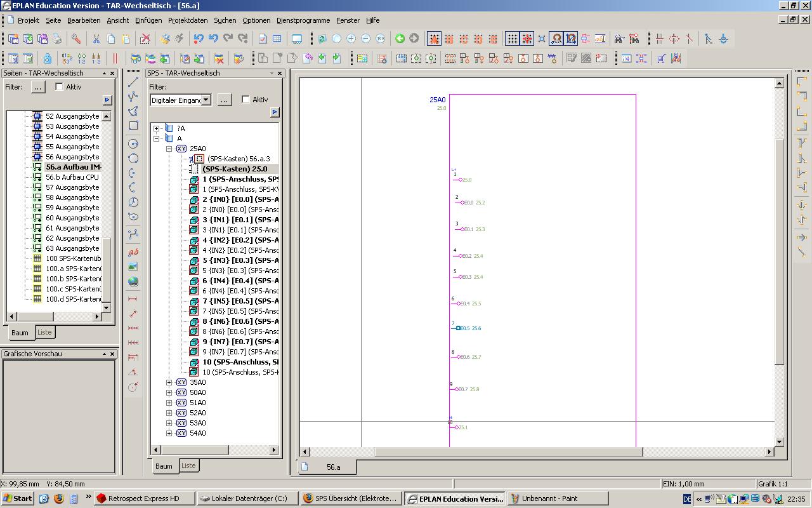
Task: Click the drawing area vertical scrollbar thumb
Action: 780,251
